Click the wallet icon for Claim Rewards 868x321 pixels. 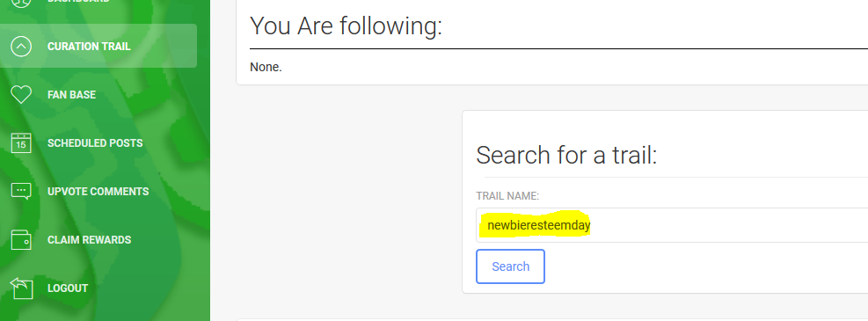click(x=21, y=239)
